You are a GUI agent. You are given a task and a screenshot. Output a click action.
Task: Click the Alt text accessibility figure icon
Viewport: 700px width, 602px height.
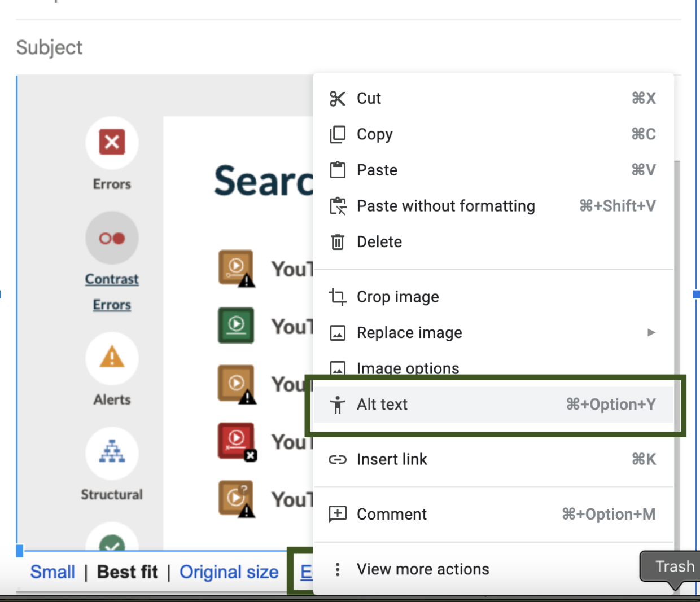coord(338,405)
